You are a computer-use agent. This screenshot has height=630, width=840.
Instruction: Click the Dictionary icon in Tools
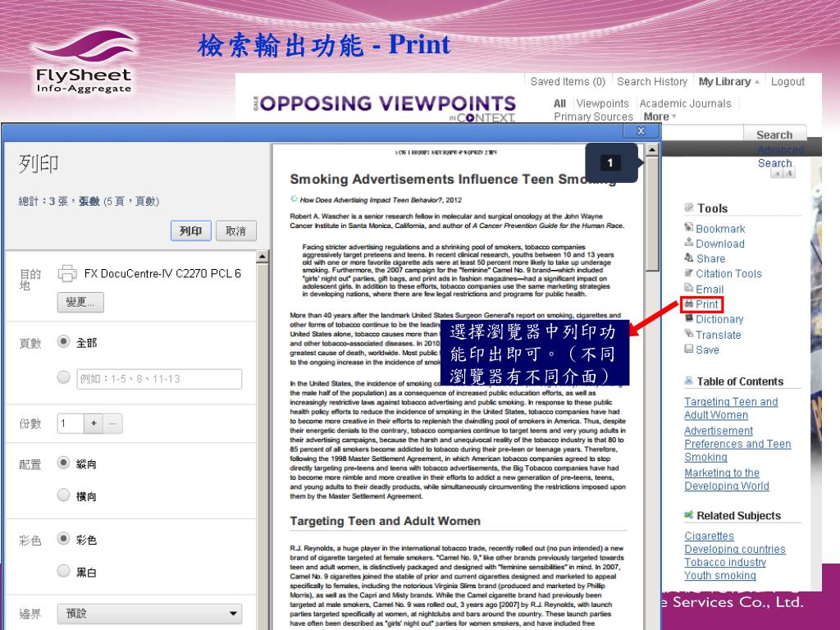689,318
